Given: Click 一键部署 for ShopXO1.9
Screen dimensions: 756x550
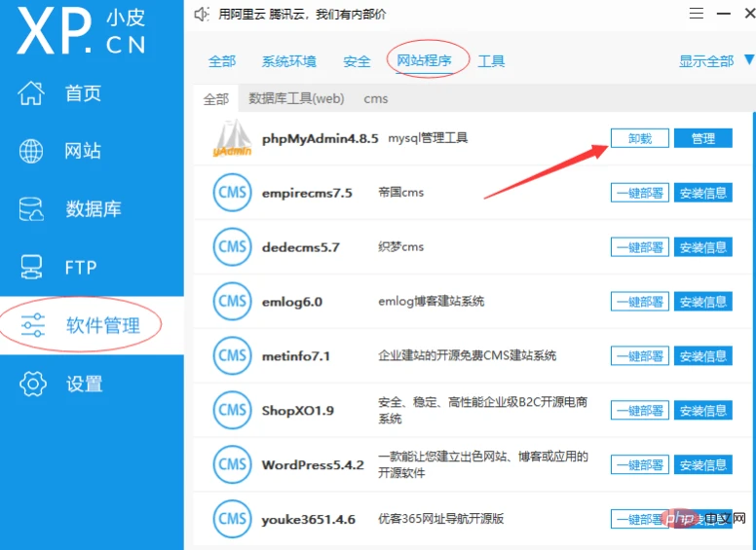Looking at the screenshot, I should (x=640, y=411).
